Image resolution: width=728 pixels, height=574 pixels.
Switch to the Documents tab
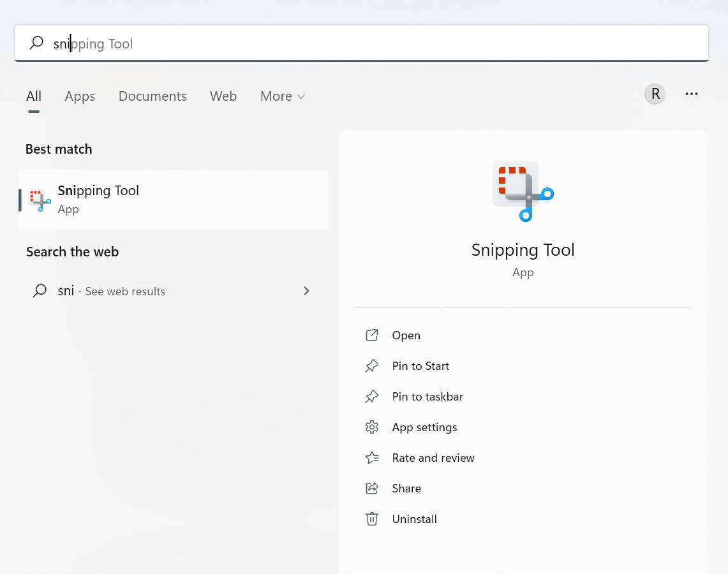(152, 96)
